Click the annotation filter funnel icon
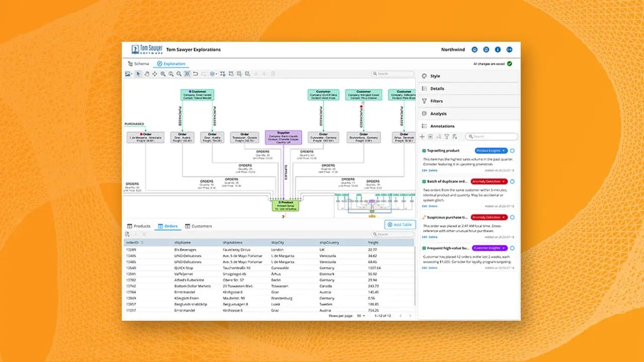Image resolution: width=644 pixels, height=362 pixels. (447, 137)
